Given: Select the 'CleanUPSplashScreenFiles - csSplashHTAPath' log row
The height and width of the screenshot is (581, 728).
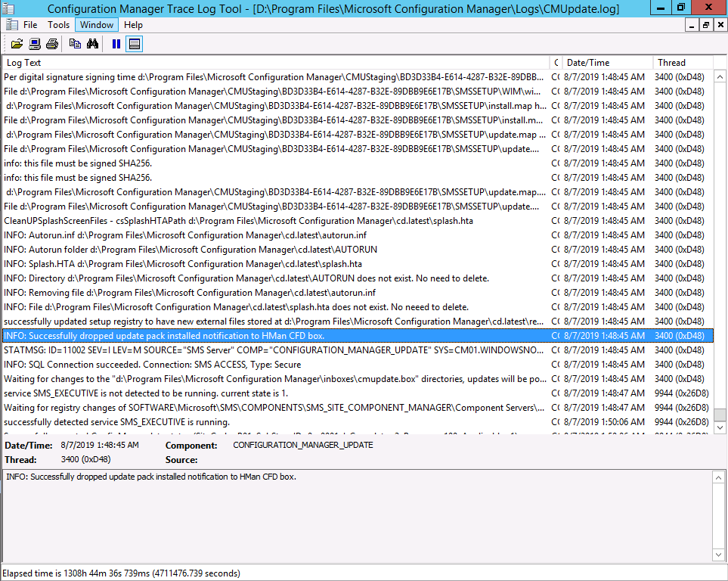Looking at the screenshot, I should point(358,221).
